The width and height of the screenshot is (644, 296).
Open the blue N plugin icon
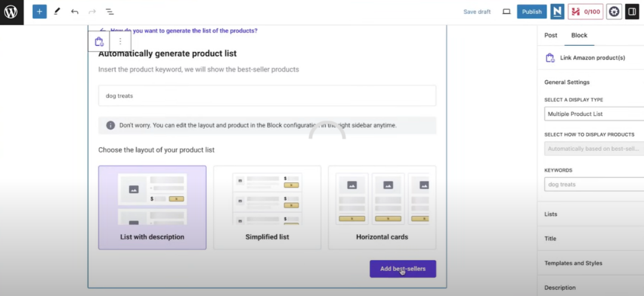point(558,11)
